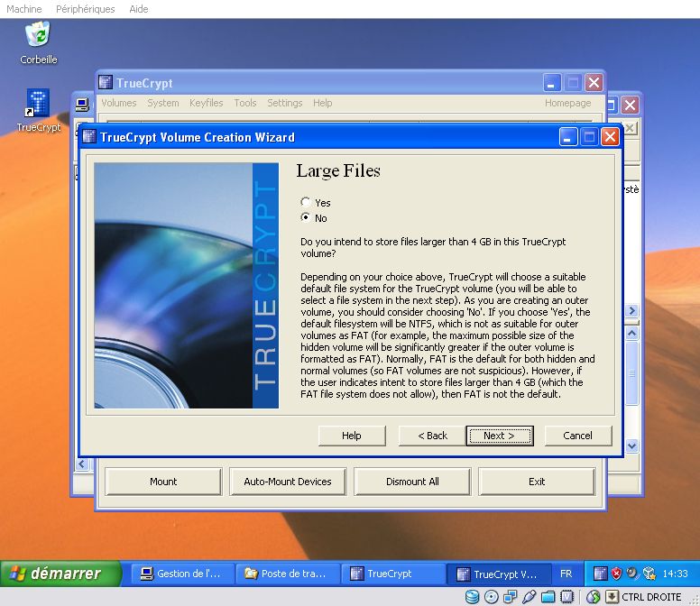The height and width of the screenshot is (606, 700).
Task: Switch to Poste de tra... taskbar item
Action: click(288, 574)
